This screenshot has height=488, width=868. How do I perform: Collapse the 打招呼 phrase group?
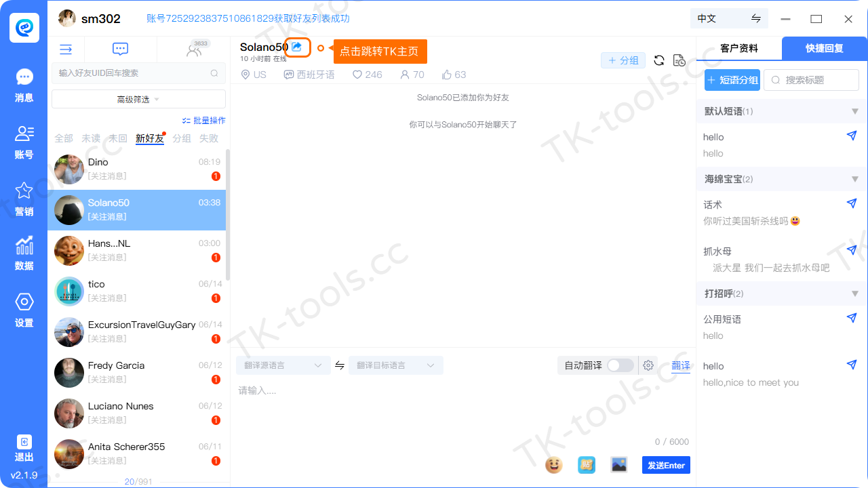[854, 293]
